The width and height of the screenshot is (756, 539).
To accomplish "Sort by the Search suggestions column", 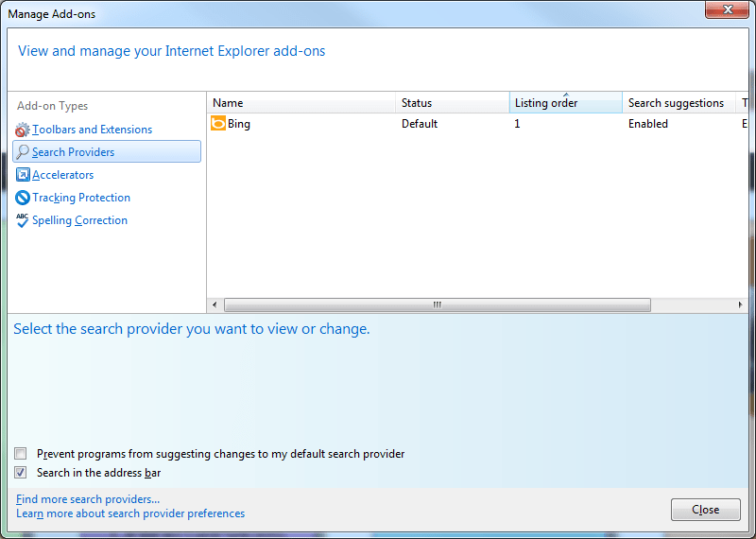I will (x=679, y=103).
